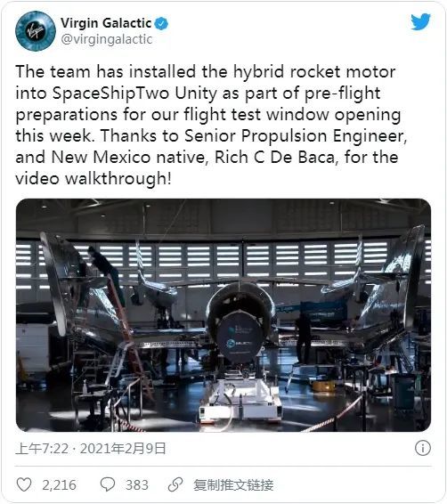Click the 上午7:22 timestamp
The image size is (447, 504).
[x=42, y=449]
